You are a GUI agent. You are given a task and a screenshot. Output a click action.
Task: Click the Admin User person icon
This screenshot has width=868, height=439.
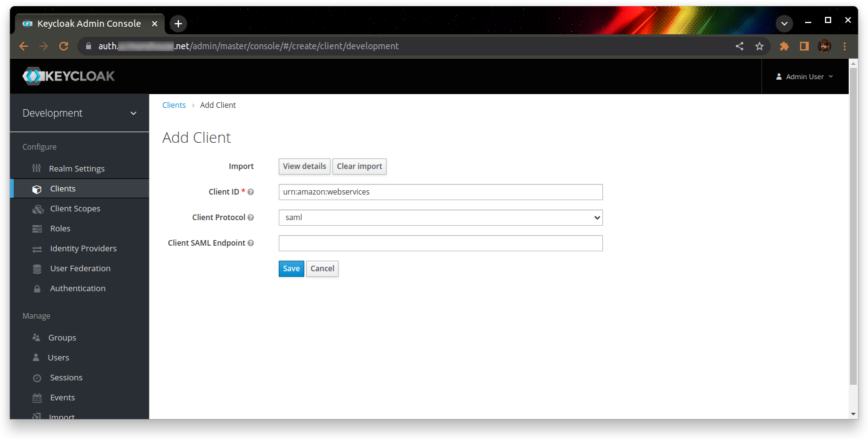(779, 77)
